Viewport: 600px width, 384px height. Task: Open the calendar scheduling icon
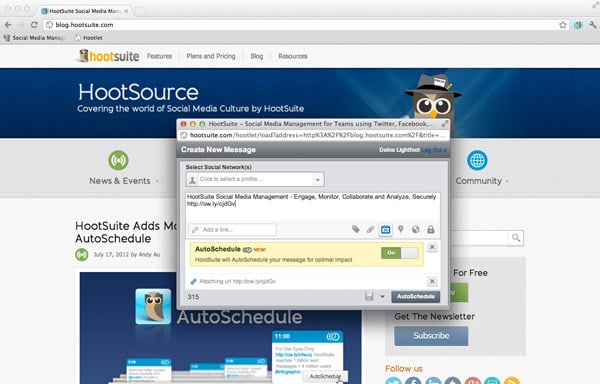pyautogui.click(x=385, y=229)
